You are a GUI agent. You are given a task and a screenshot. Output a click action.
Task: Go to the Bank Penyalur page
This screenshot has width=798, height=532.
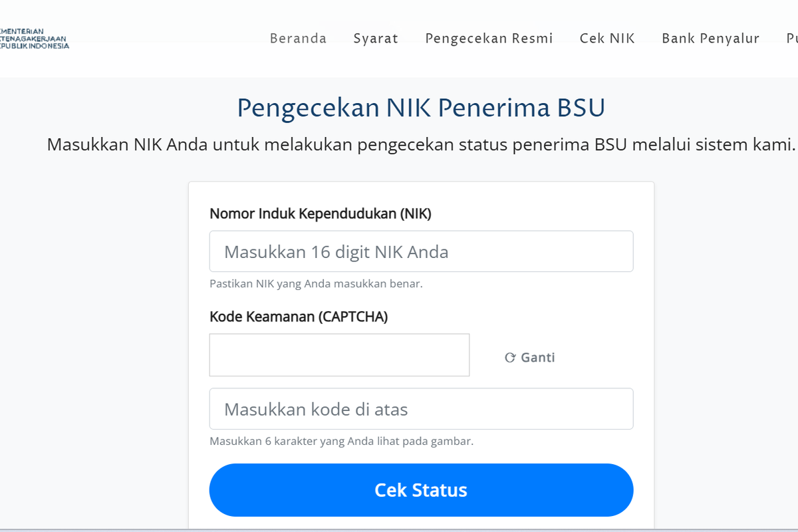click(710, 38)
